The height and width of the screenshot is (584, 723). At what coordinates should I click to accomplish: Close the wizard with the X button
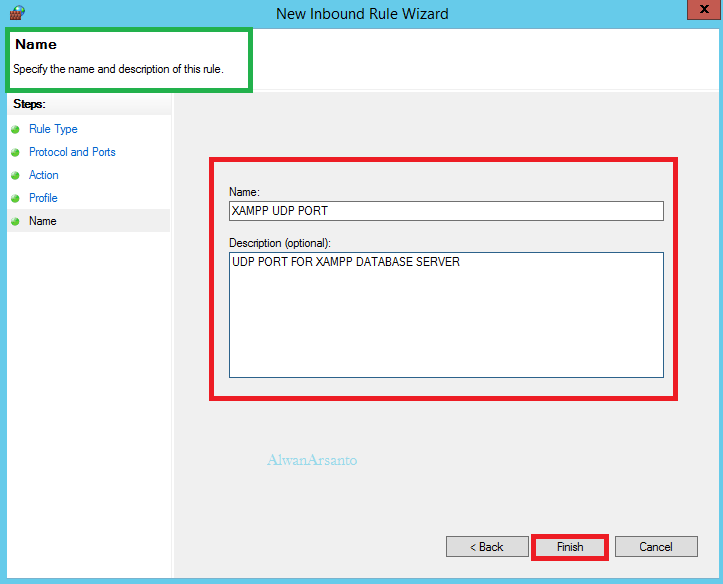coord(704,9)
